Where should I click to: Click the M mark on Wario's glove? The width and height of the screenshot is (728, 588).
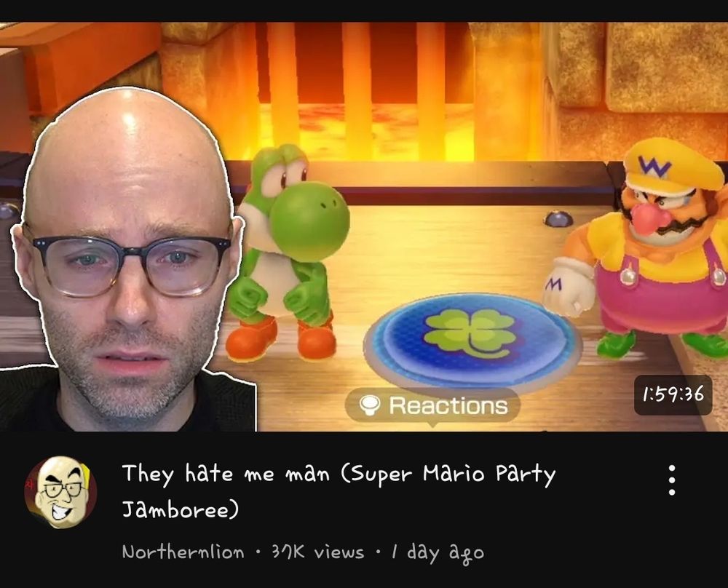tap(553, 283)
